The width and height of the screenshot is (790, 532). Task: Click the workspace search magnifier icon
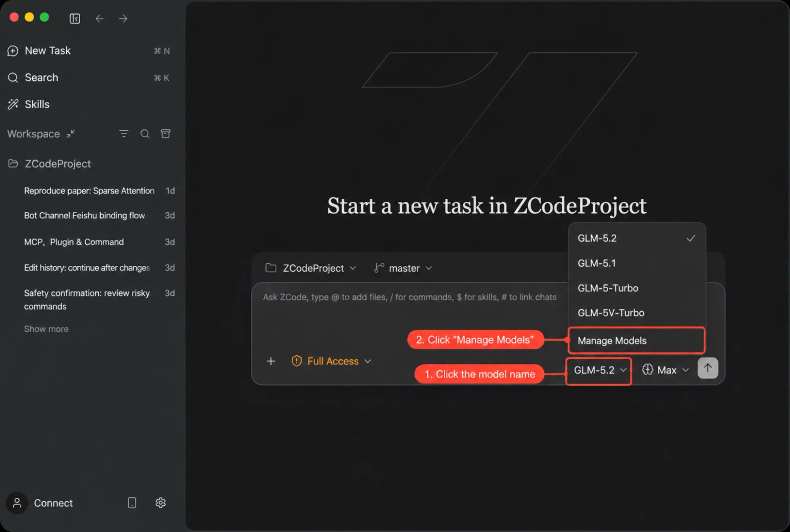145,134
